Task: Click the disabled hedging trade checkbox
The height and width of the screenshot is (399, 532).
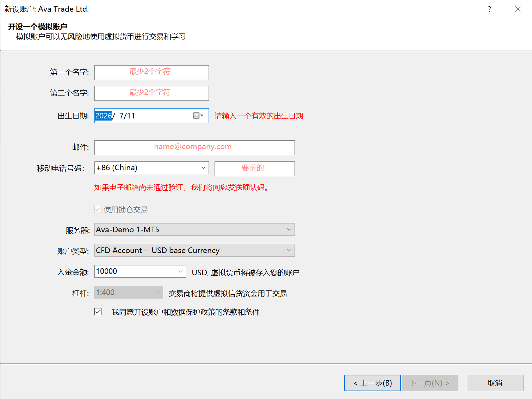Action: pos(98,210)
